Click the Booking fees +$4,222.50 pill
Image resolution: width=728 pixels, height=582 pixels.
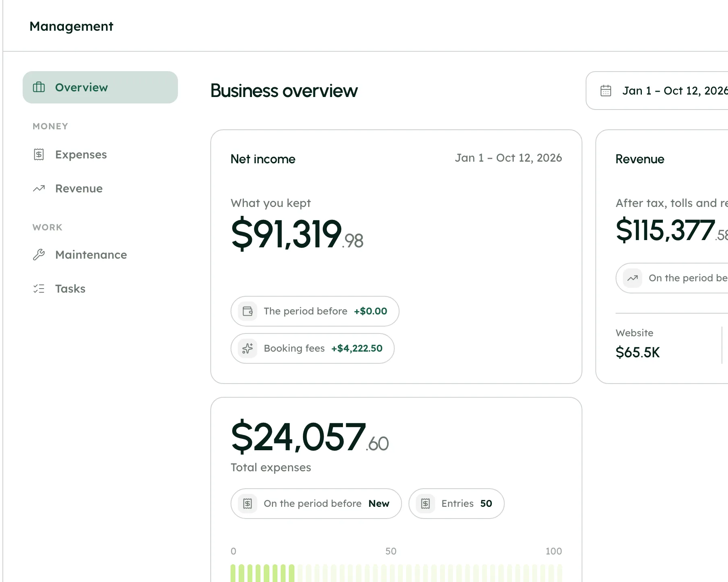pos(313,348)
